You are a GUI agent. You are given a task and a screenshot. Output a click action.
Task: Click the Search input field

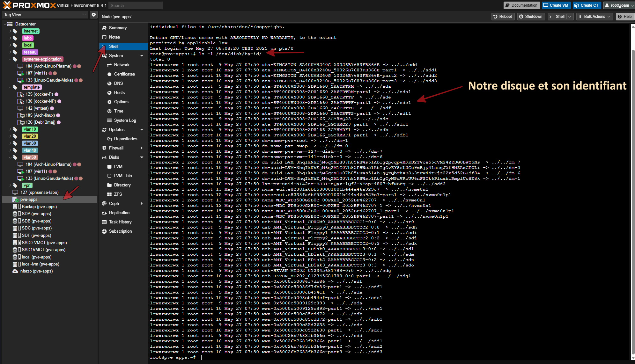(135, 5)
